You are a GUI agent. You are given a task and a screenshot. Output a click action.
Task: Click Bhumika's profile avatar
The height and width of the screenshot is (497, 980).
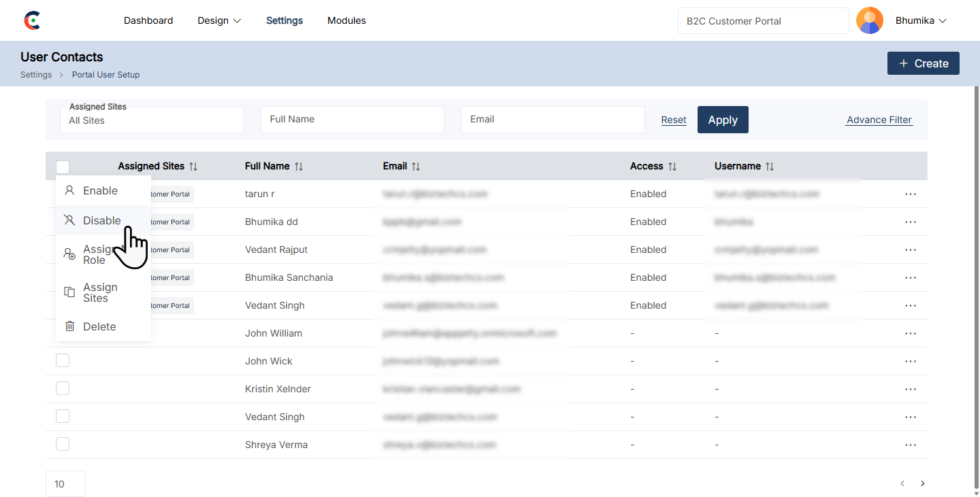coord(869,20)
